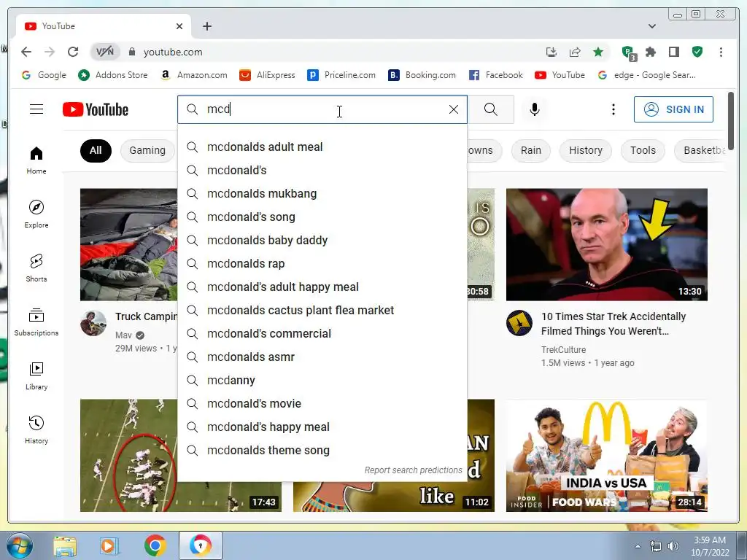Open the Priceline.com bookmark
This screenshot has height=560, width=747.
341,75
